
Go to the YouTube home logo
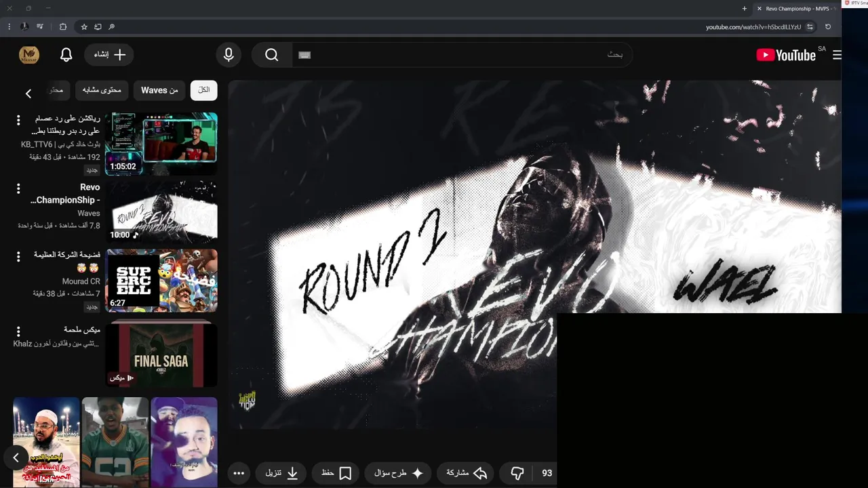point(786,55)
